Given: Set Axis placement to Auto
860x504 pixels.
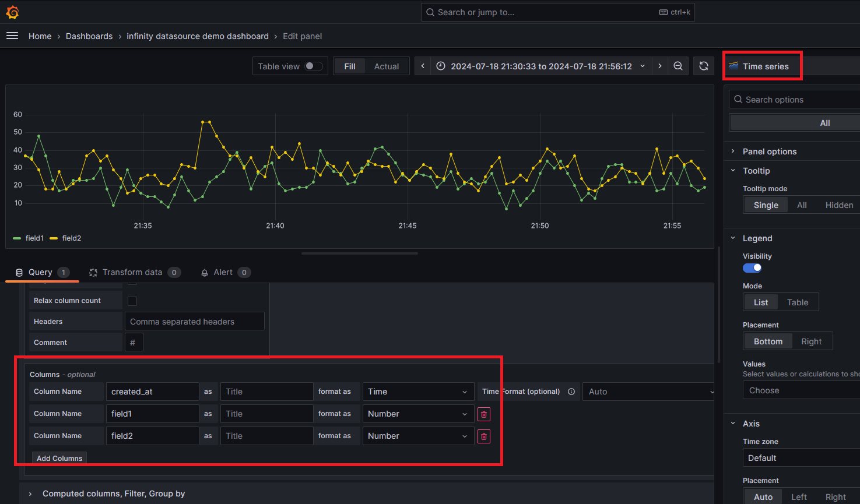Looking at the screenshot, I should coord(763,497).
